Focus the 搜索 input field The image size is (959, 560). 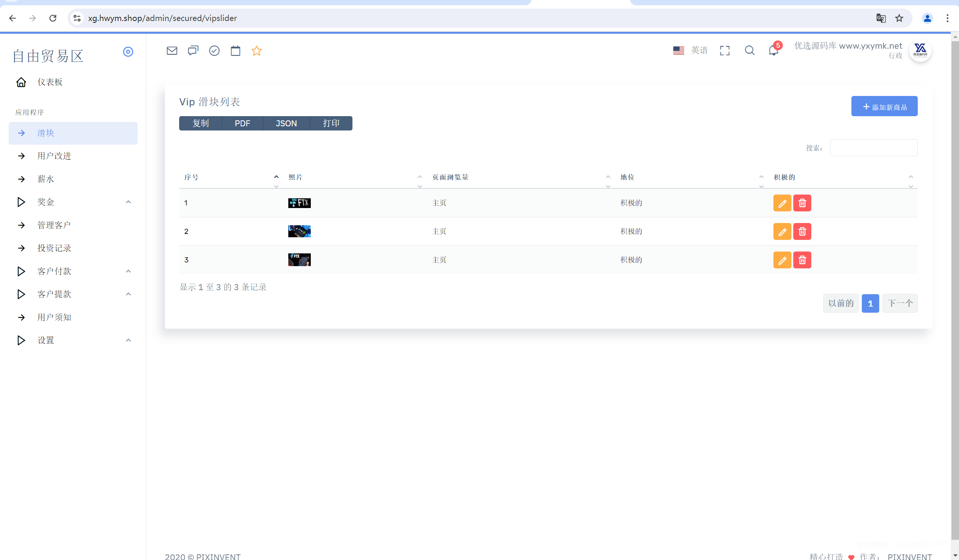tap(874, 148)
